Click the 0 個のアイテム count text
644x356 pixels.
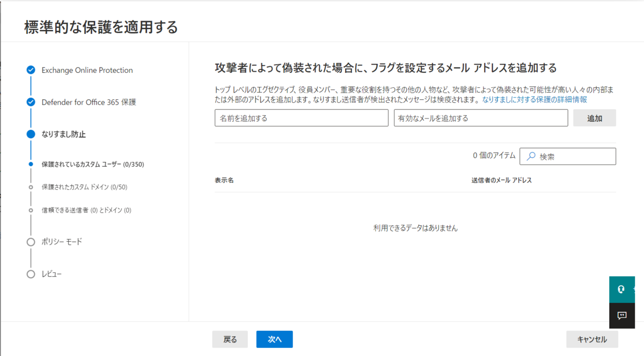(494, 155)
